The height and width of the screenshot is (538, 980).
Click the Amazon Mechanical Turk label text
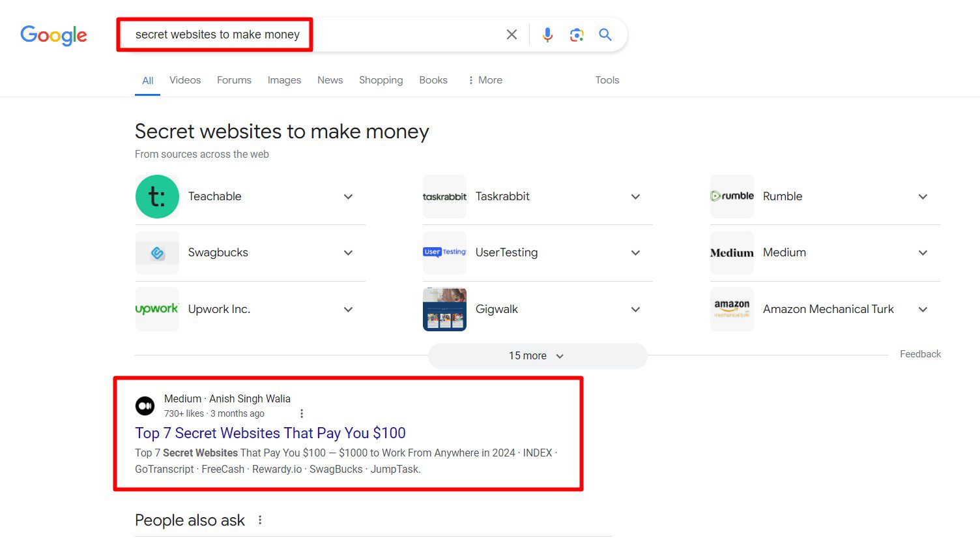(828, 309)
